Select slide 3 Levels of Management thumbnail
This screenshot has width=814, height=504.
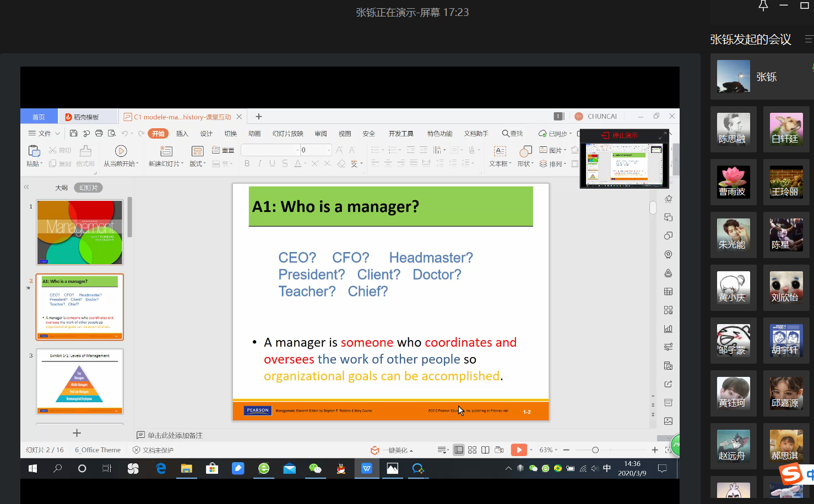80,381
